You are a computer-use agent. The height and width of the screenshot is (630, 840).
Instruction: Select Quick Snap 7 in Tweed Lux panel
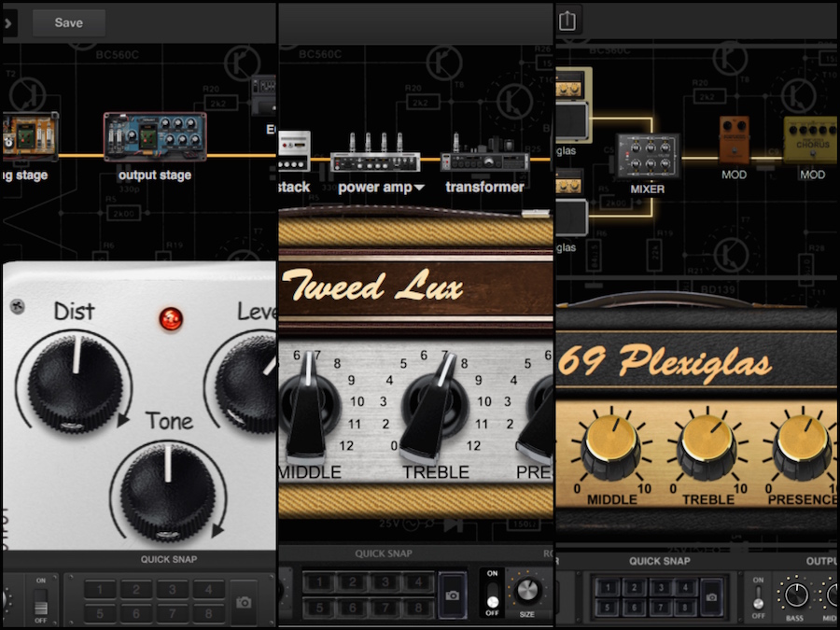385,608
